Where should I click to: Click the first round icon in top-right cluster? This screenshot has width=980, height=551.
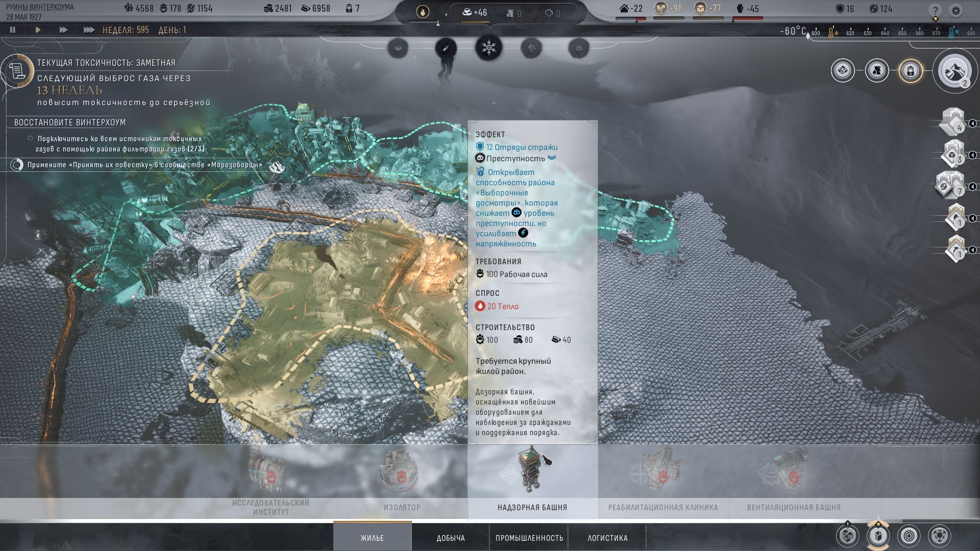tap(843, 71)
